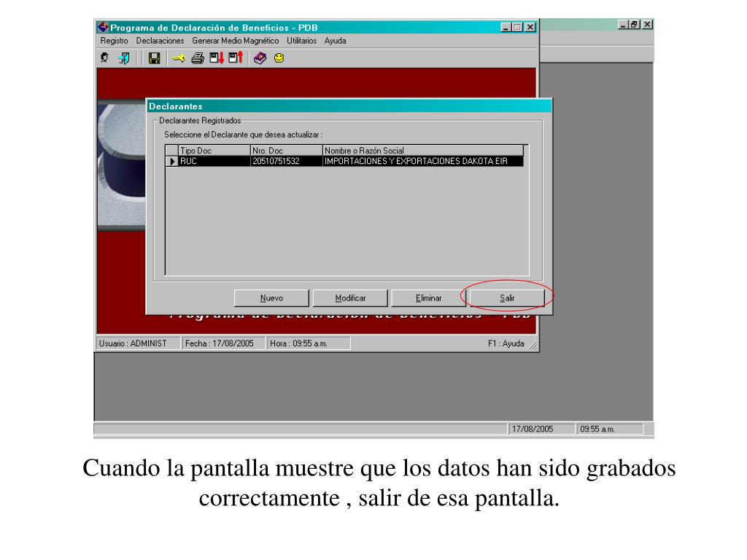
Task: Open the Utilitarios menu
Action: (301, 41)
